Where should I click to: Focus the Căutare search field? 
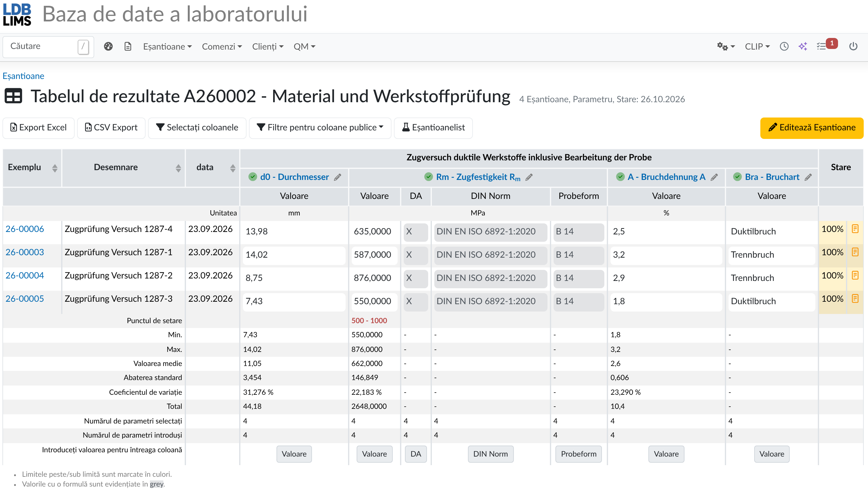coord(48,47)
